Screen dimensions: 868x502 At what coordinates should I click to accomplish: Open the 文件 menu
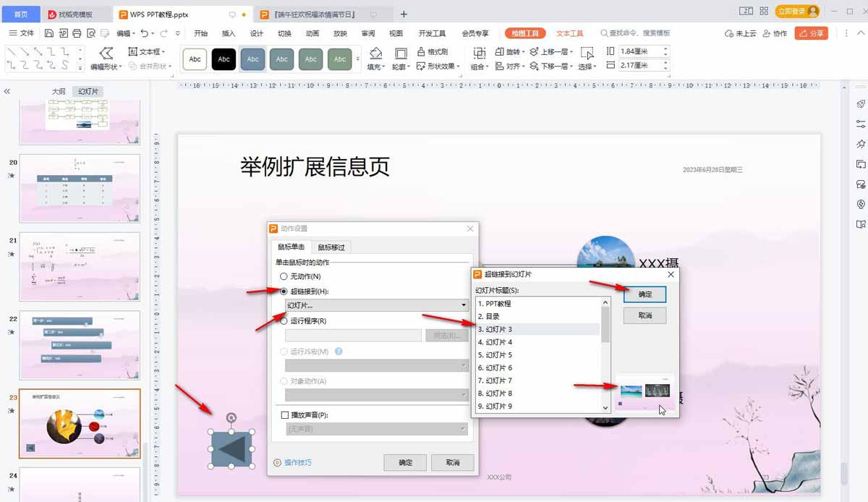[22, 33]
